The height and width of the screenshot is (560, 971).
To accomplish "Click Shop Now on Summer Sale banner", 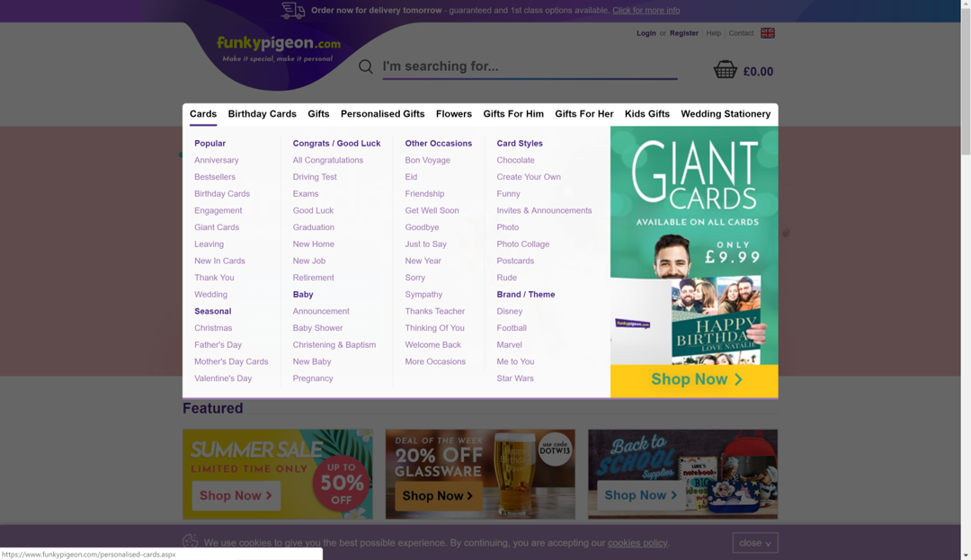I will 236,496.
